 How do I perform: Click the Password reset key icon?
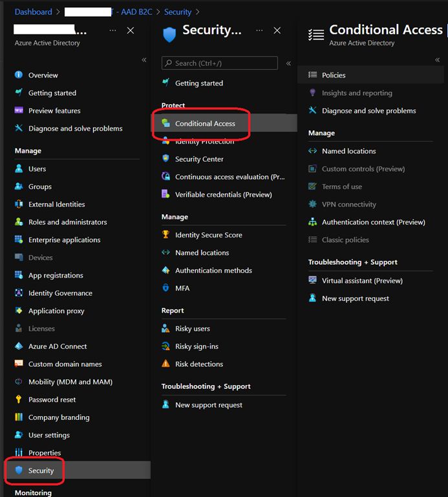[x=19, y=400]
